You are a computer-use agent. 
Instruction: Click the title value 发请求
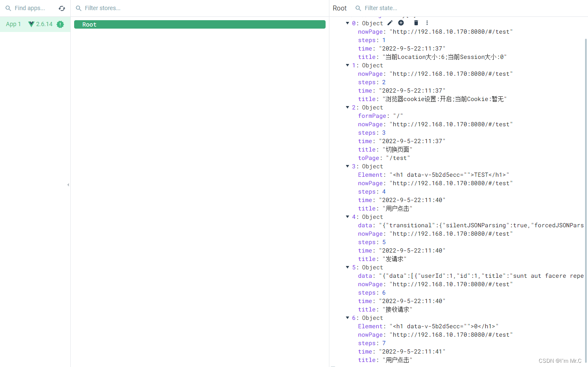[x=394, y=259]
